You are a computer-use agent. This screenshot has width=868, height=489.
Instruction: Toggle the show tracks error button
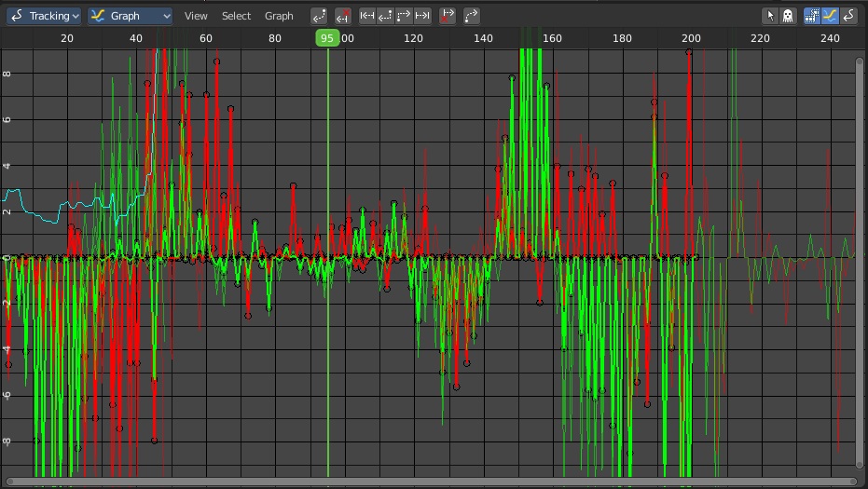848,16
